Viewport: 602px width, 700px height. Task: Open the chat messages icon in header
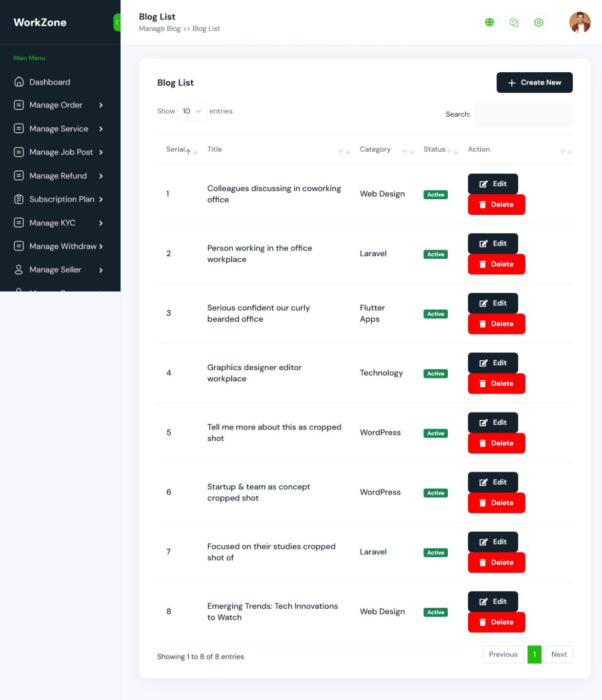pos(514,22)
